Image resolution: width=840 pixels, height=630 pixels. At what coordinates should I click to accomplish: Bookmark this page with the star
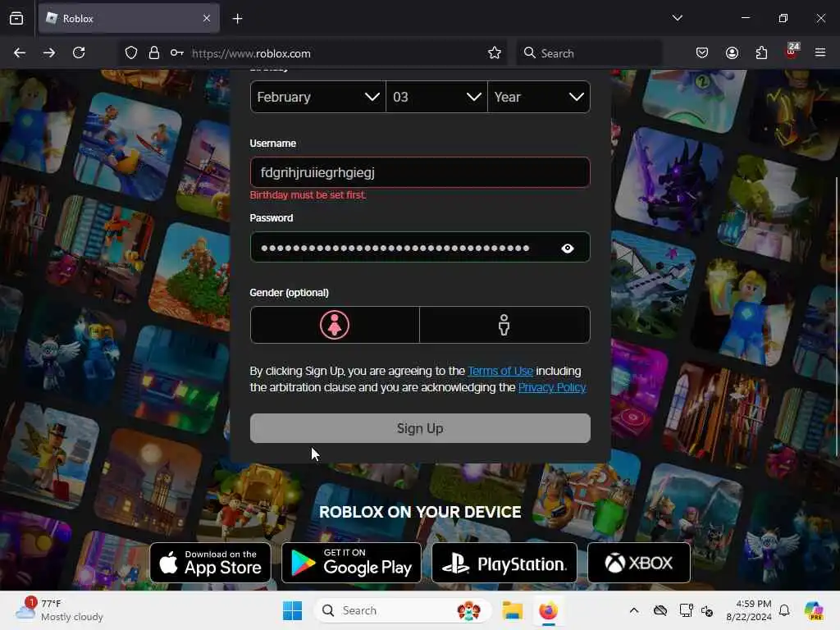click(495, 52)
